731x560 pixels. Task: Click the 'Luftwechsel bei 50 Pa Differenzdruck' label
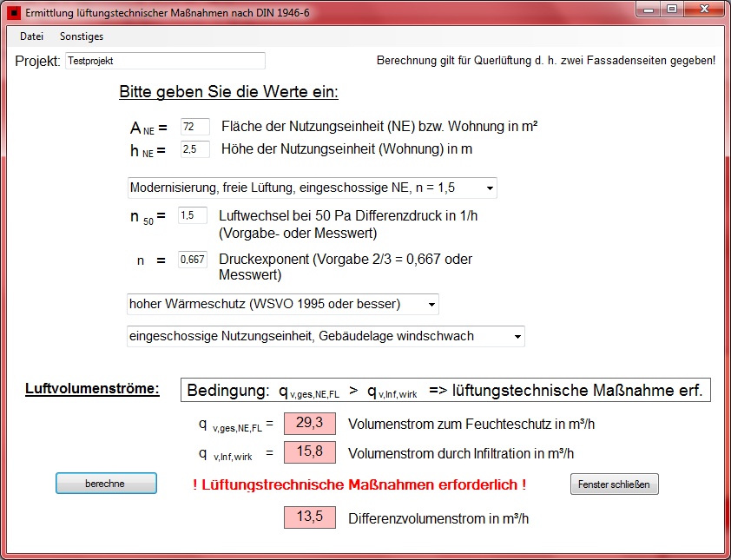click(348, 216)
